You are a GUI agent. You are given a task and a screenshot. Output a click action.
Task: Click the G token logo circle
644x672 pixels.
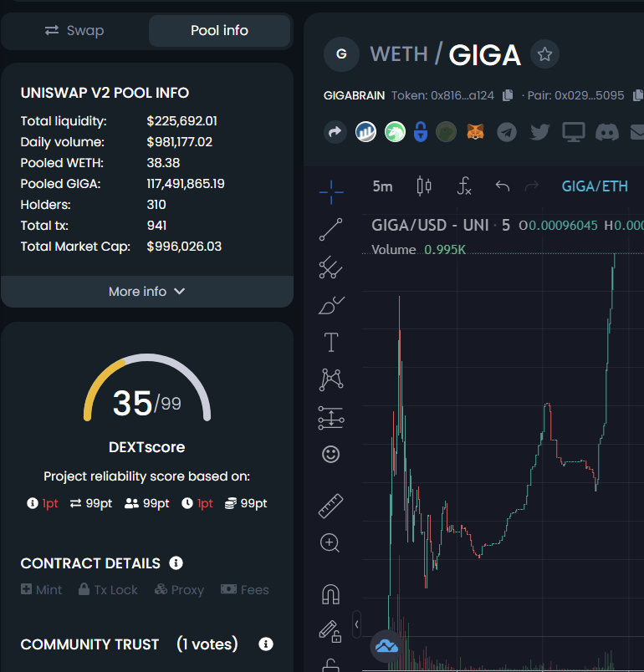341,54
